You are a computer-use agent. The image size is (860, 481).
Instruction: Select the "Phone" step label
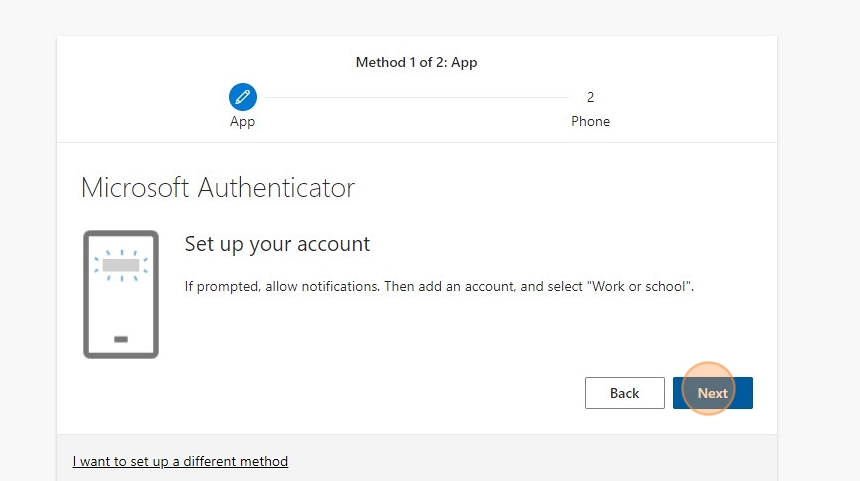coord(590,121)
